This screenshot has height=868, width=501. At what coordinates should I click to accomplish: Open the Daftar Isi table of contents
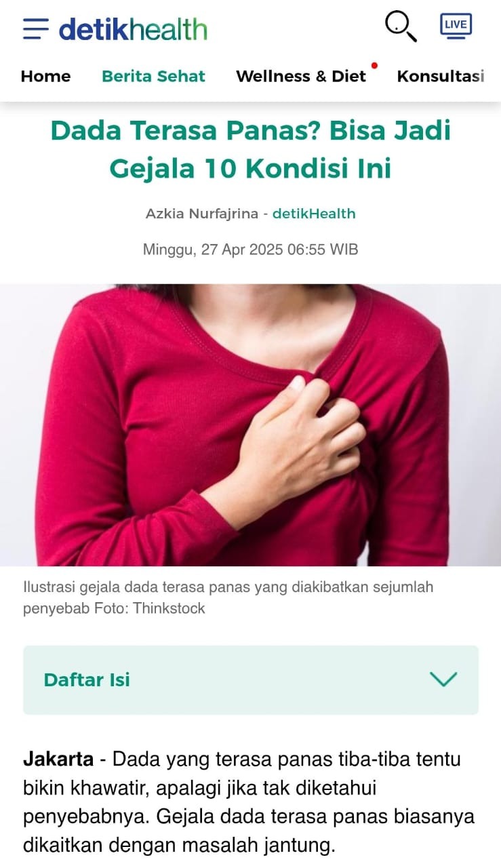251,679
